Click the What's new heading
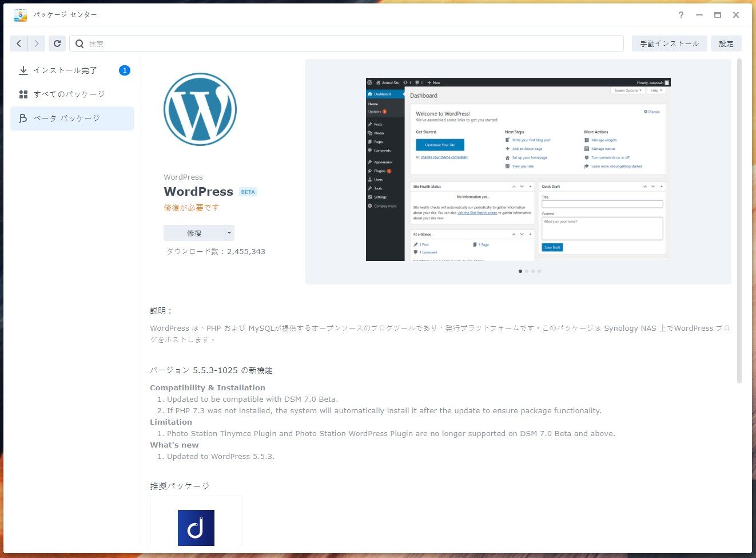756x558 pixels. [x=174, y=445]
